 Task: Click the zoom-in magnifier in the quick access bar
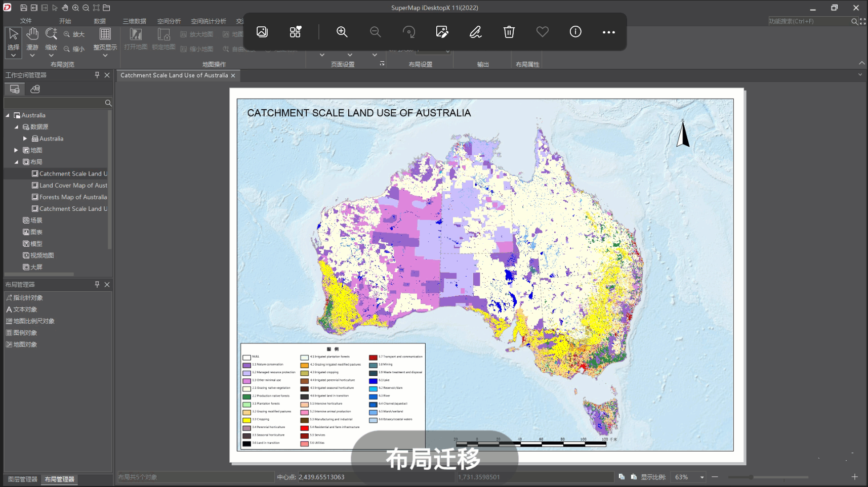pos(75,8)
